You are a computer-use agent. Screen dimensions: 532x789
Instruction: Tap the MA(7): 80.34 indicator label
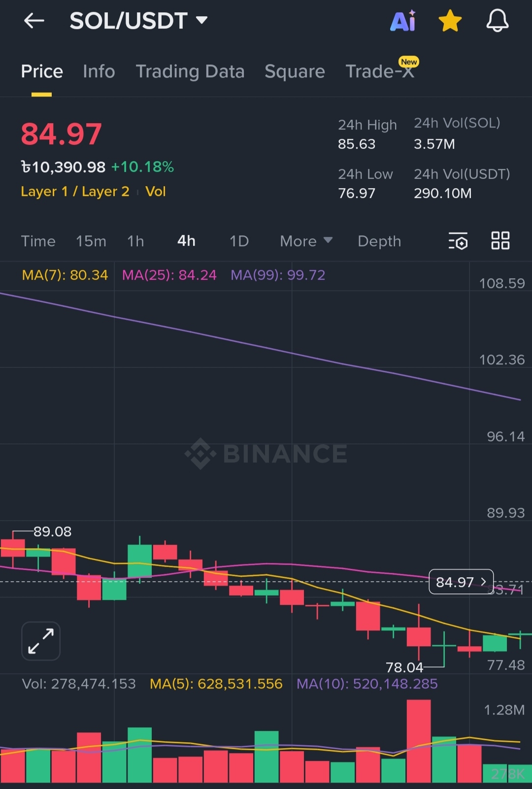pyautogui.click(x=65, y=275)
